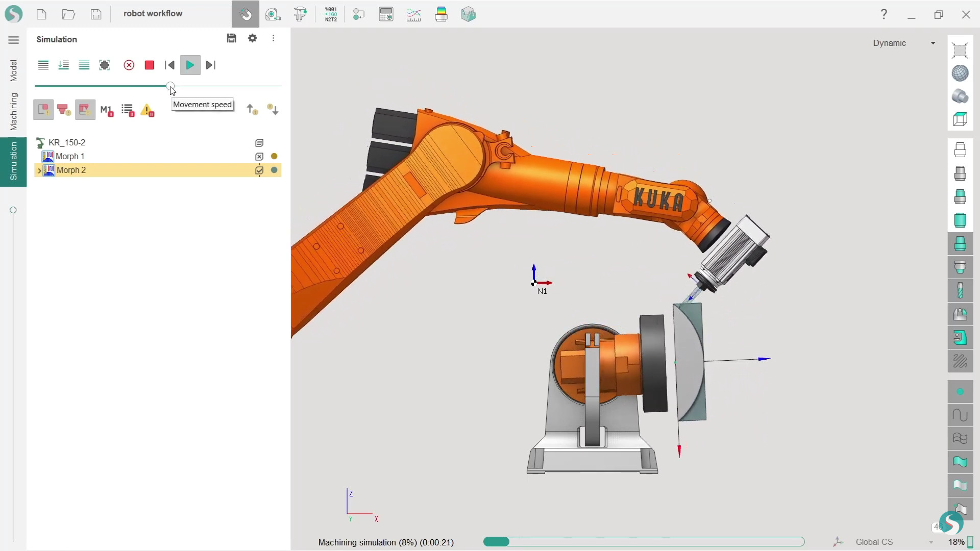Image resolution: width=980 pixels, height=551 pixels.
Task: Open the Dynamic view mode dropdown
Action: 903,43
